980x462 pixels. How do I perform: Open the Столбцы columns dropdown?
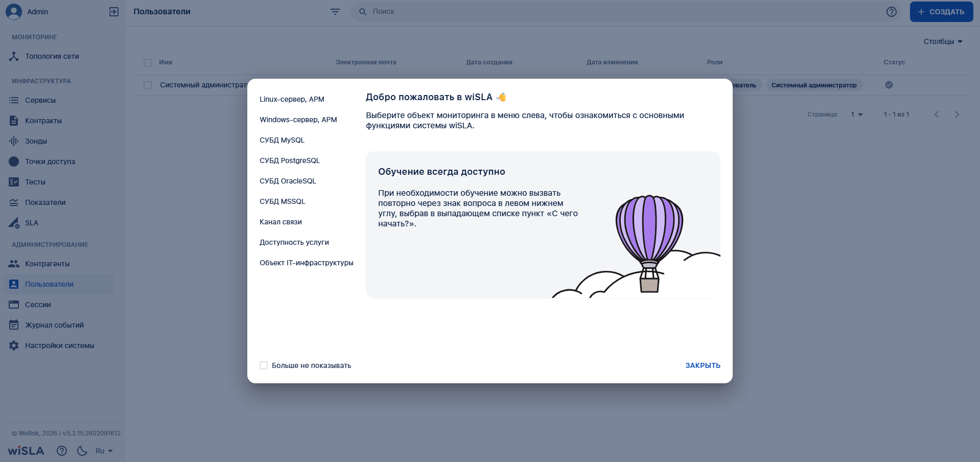click(943, 41)
